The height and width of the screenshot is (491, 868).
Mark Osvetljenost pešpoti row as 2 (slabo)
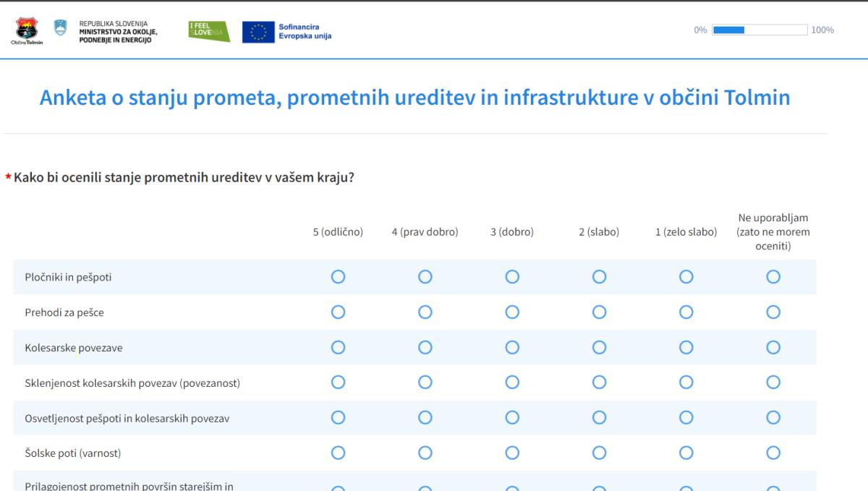tap(599, 417)
